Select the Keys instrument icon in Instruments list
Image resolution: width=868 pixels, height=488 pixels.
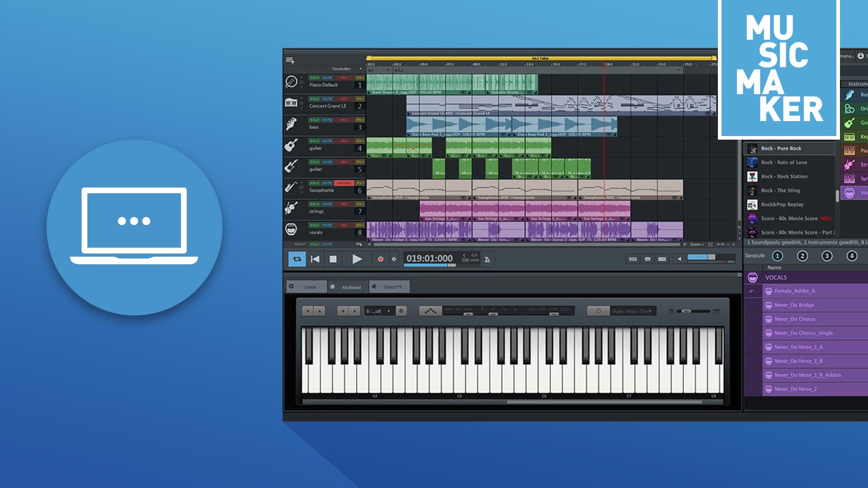pos(850,136)
